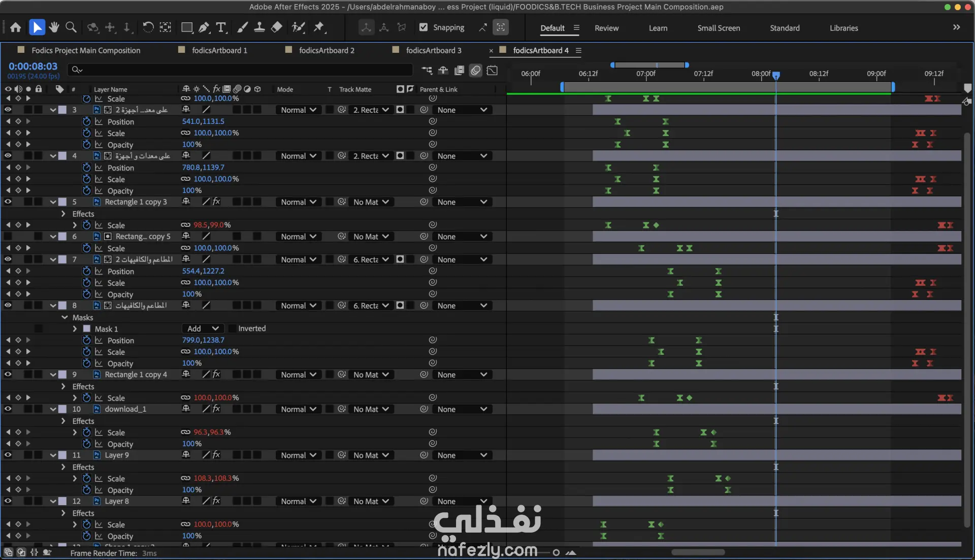
Task: Select the Puppet Pin tool
Action: click(319, 27)
